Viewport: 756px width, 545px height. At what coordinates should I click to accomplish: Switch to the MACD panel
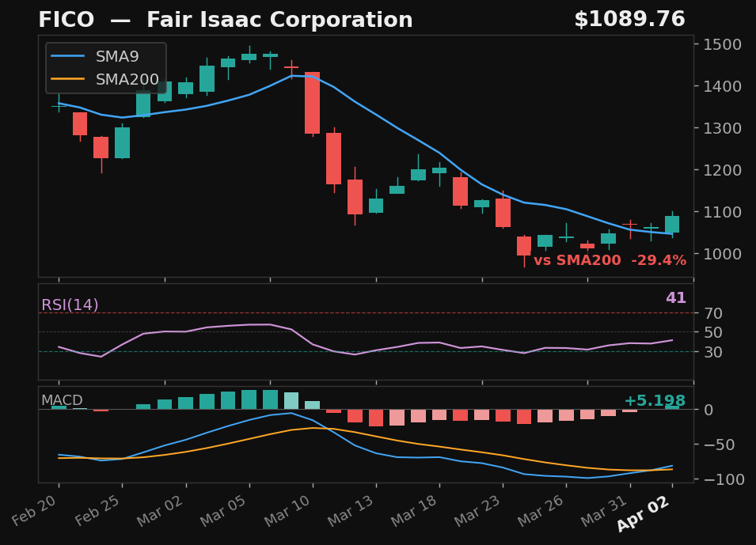364,435
